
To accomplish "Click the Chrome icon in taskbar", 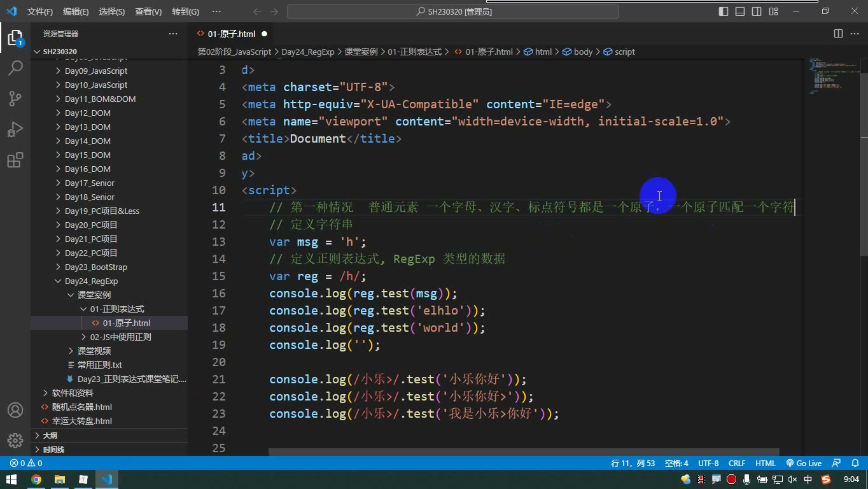I will tap(36, 479).
